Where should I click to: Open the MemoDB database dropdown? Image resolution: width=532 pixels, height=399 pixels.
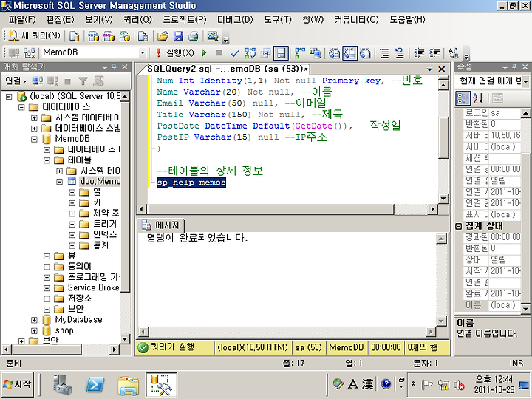[x=143, y=53]
